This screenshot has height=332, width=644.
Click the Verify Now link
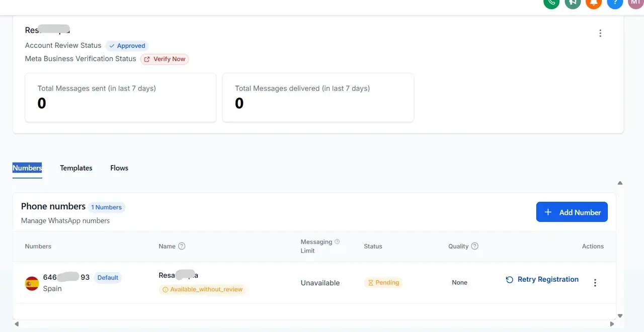[x=165, y=59]
